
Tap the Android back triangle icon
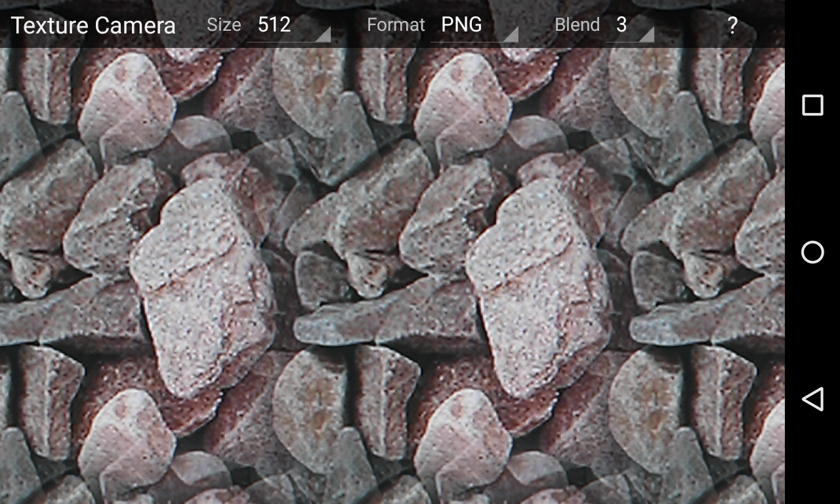[x=812, y=399]
